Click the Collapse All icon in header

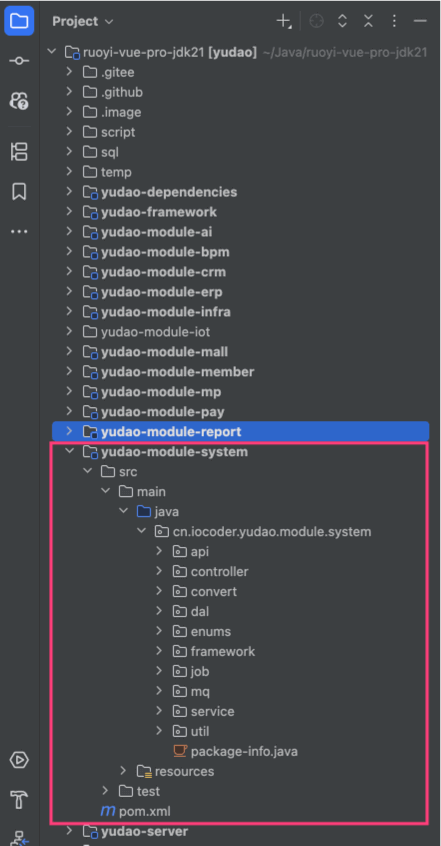point(368,21)
